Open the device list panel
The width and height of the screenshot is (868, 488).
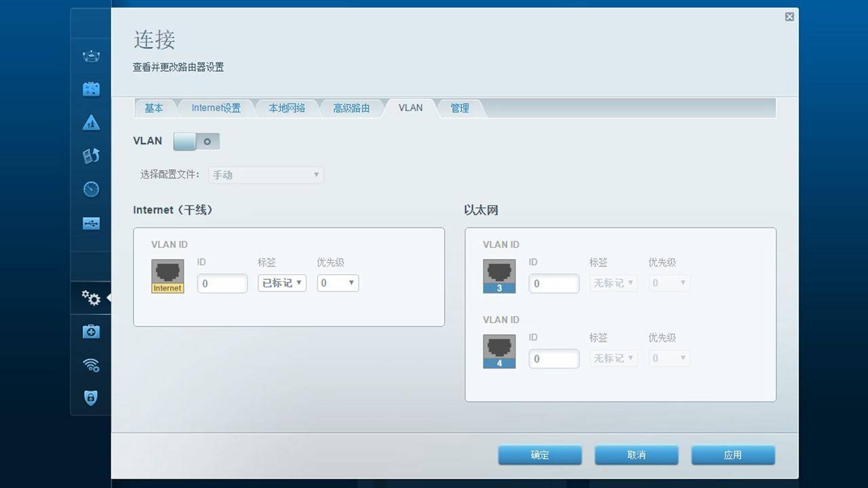pyautogui.click(x=90, y=56)
